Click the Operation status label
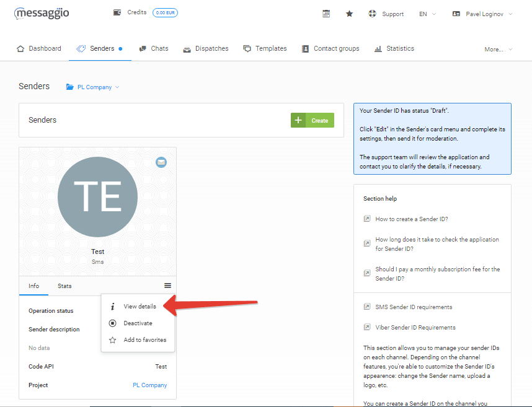Viewport: 532px width, 407px height. point(51,311)
